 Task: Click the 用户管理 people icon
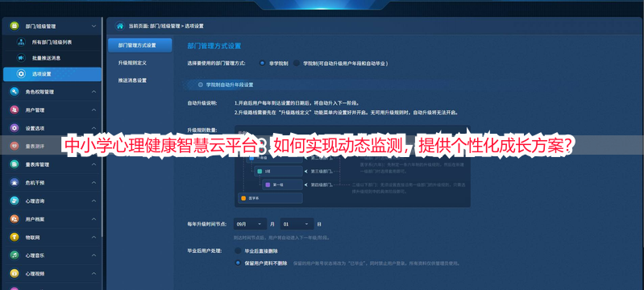click(x=15, y=110)
